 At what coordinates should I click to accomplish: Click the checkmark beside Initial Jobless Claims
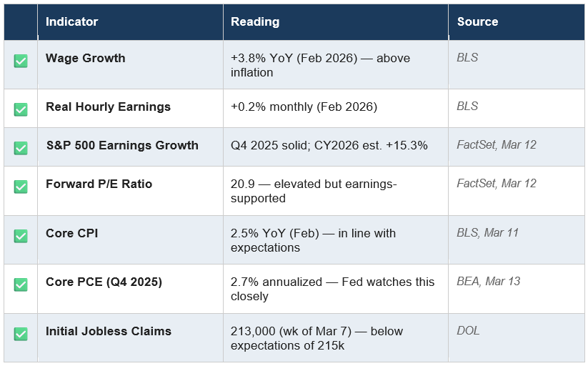pos(21,334)
